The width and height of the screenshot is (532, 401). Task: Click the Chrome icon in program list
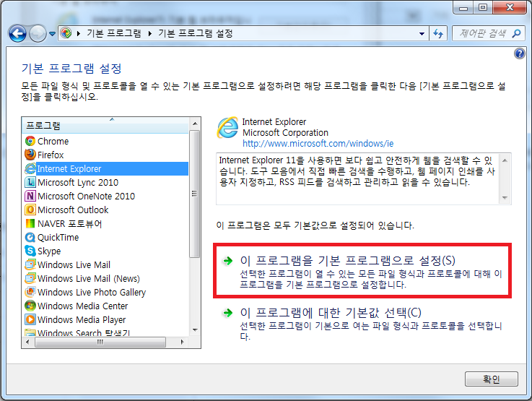point(30,141)
